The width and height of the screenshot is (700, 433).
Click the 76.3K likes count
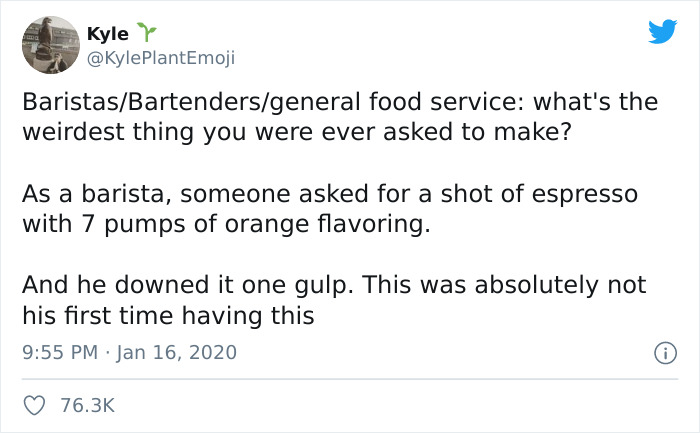88,405
